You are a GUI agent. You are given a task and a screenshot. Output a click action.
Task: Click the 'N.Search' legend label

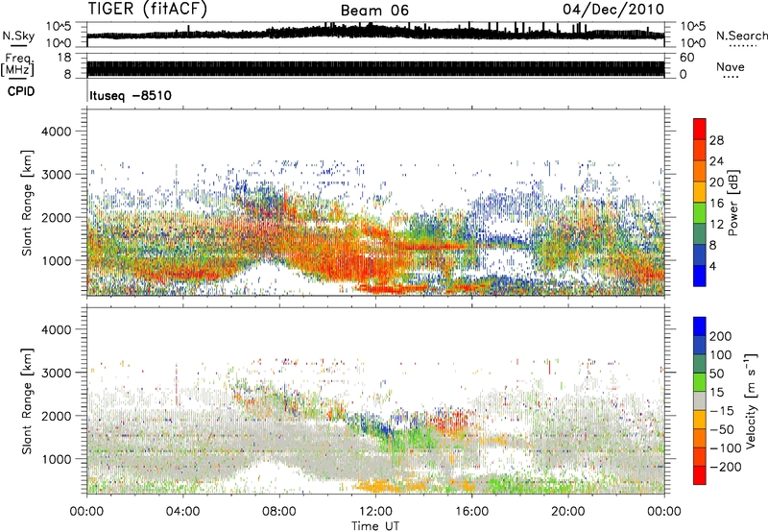pos(741,36)
